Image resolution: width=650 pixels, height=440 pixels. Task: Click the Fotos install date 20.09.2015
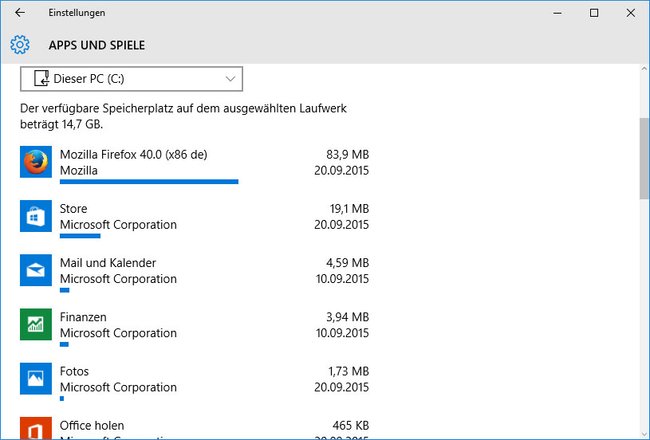pos(341,387)
